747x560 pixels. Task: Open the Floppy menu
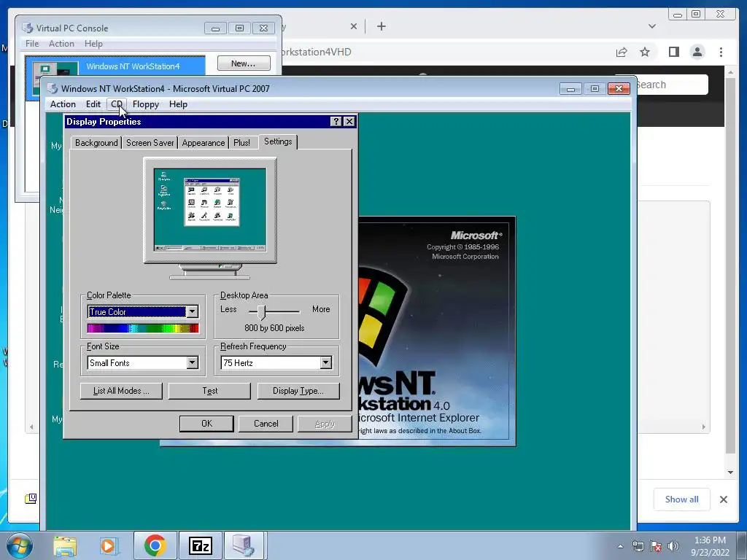pyautogui.click(x=146, y=104)
